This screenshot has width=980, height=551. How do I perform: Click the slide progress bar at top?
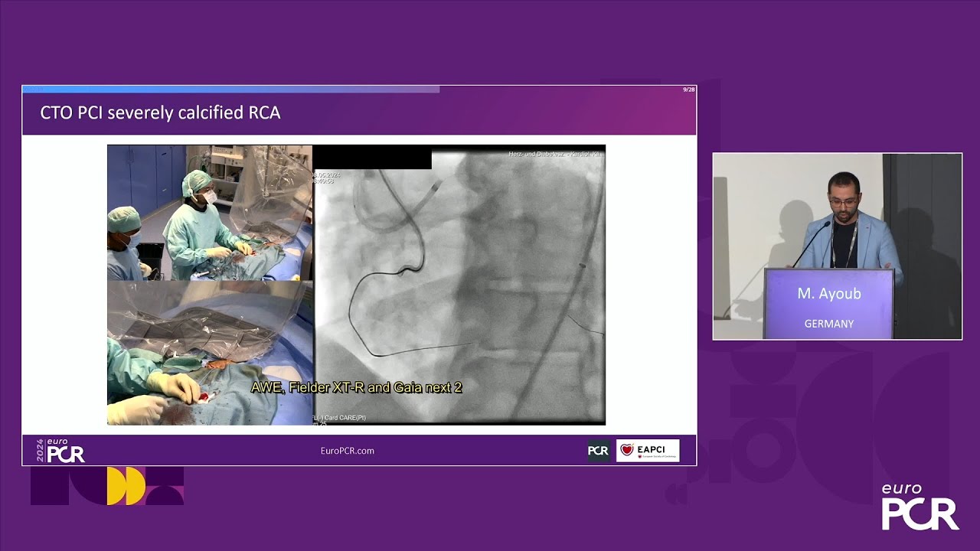coord(230,90)
